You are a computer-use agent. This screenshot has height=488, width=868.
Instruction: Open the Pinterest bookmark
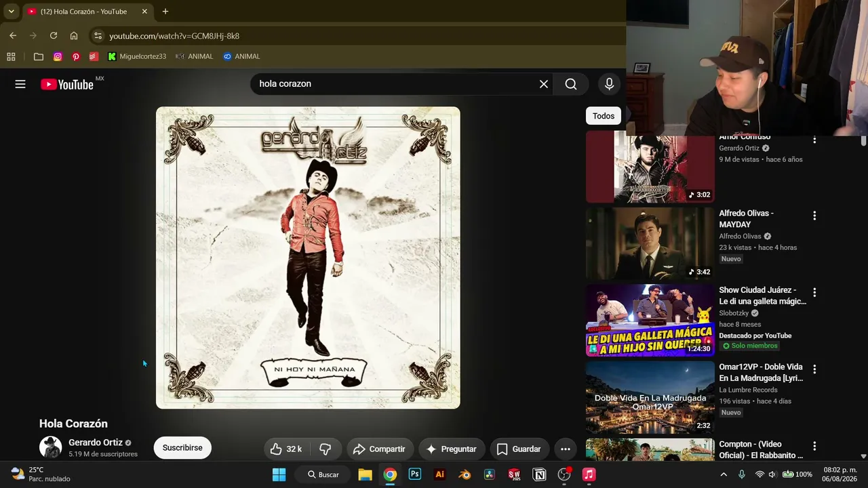pos(76,56)
